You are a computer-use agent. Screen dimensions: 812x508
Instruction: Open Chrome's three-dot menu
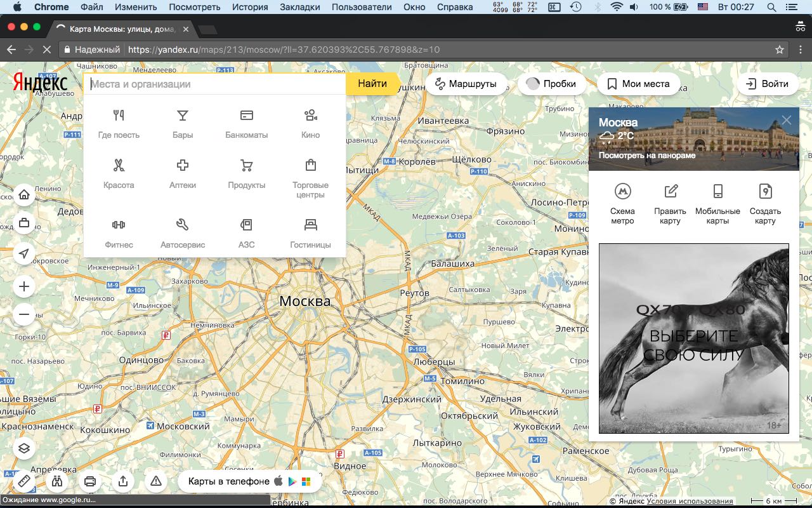pos(800,50)
